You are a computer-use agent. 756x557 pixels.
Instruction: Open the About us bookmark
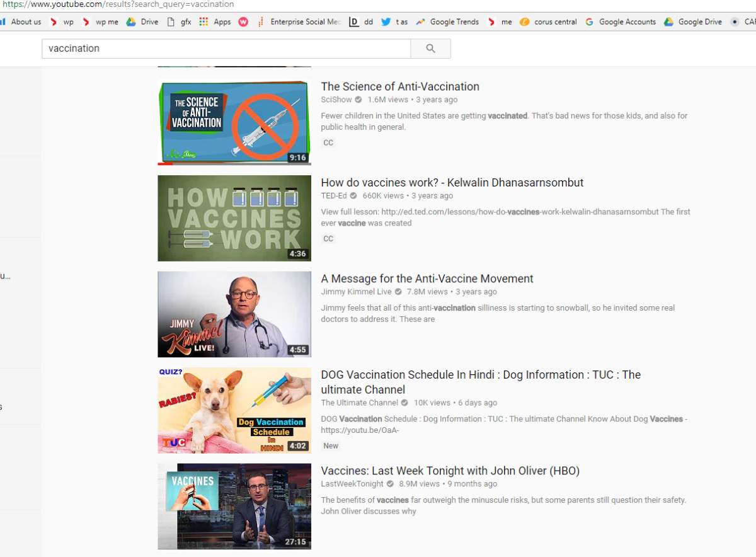click(21, 21)
